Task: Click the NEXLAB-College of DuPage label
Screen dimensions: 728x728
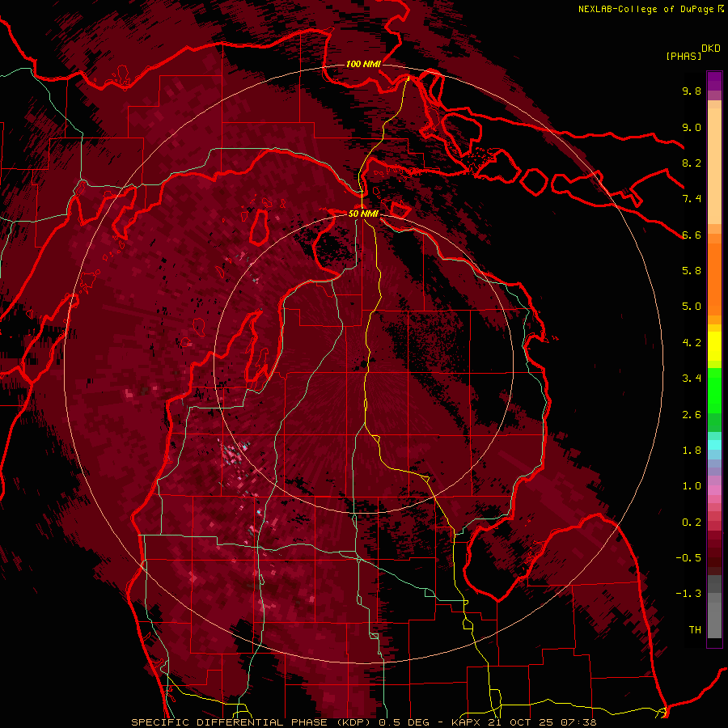Action: coord(646,9)
